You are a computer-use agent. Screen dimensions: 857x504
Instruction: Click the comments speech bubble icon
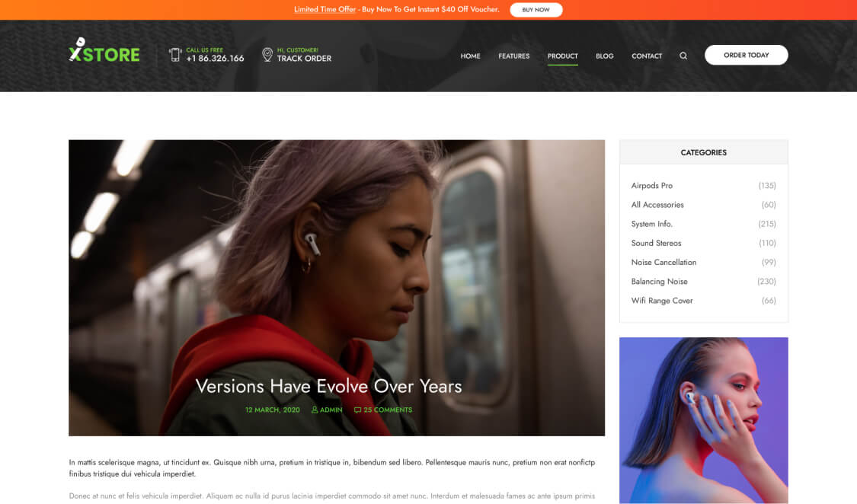coord(357,410)
